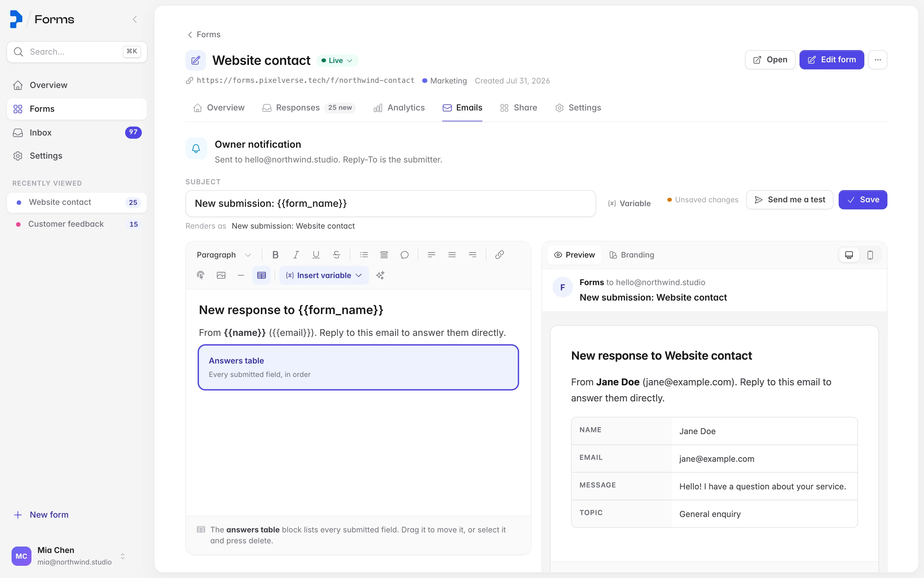Apply underline formatting
The height and width of the screenshot is (578, 924).
(x=316, y=255)
